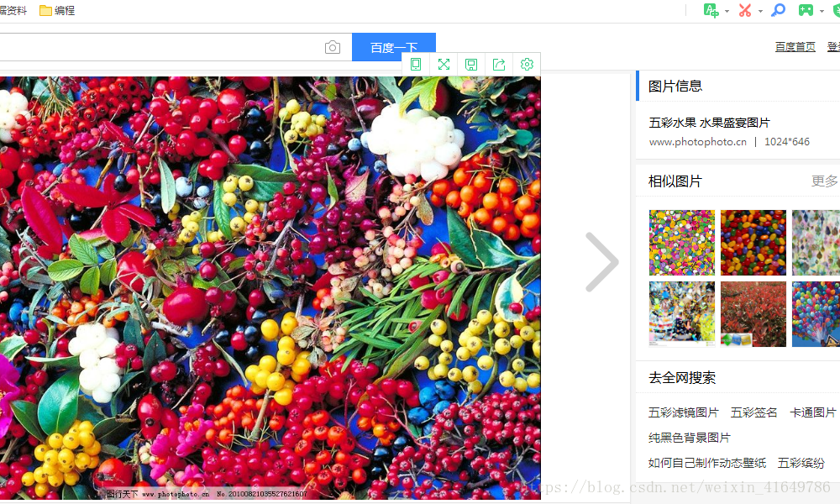Click the 1024*646 image size text
This screenshot has height=504, width=840.
point(787,142)
